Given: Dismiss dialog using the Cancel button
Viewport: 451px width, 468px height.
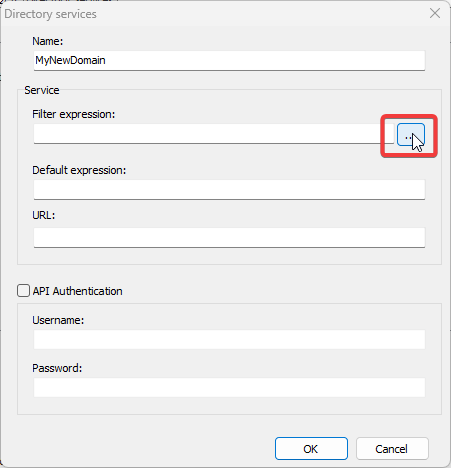Looking at the screenshot, I should coord(392,449).
